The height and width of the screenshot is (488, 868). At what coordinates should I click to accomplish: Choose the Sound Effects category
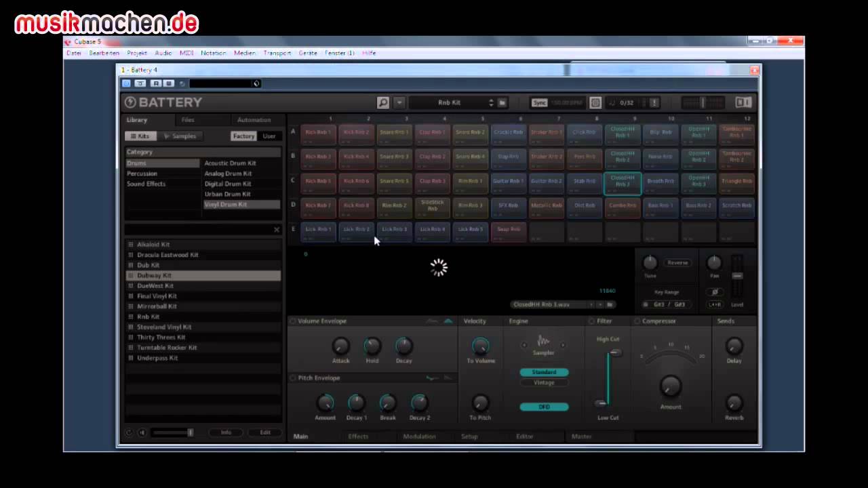tap(163, 184)
